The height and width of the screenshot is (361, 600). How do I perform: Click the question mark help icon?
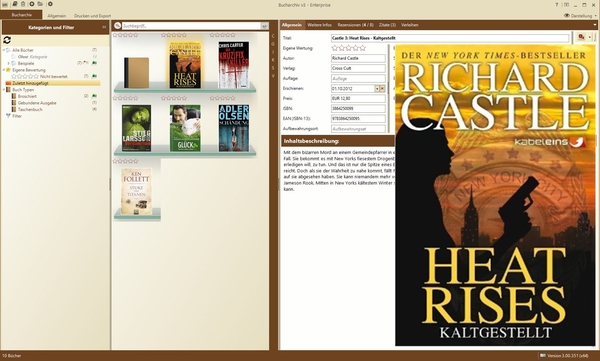[557, 5]
